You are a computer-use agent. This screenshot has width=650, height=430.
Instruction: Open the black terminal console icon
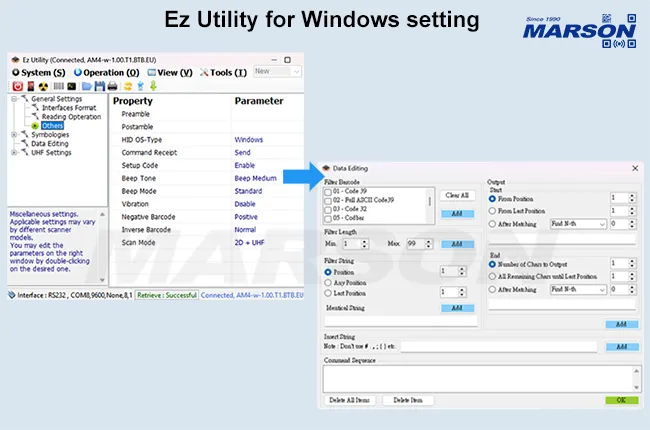72,86
